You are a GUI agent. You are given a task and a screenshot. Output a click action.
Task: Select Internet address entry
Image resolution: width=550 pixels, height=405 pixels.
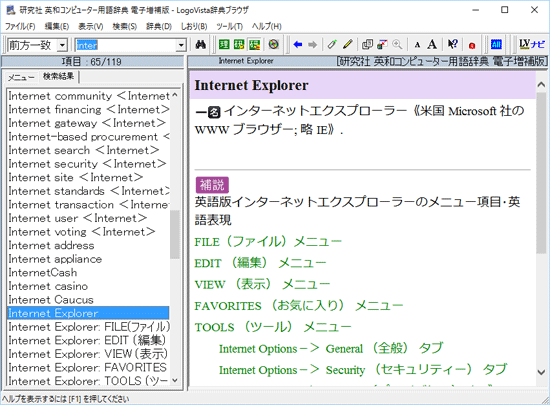click(88, 245)
